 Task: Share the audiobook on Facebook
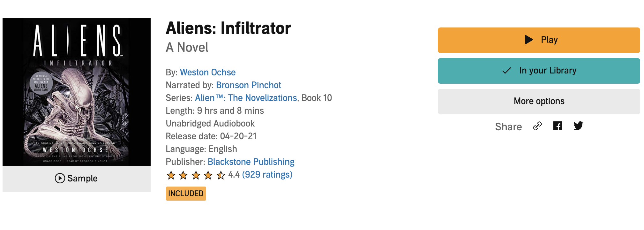coord(558,126)
